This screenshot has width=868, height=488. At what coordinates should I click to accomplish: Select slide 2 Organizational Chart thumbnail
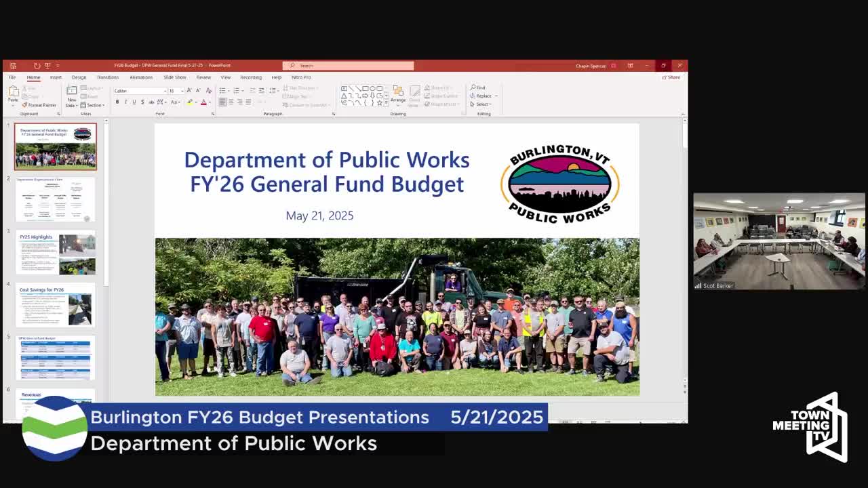coord(56,200)
